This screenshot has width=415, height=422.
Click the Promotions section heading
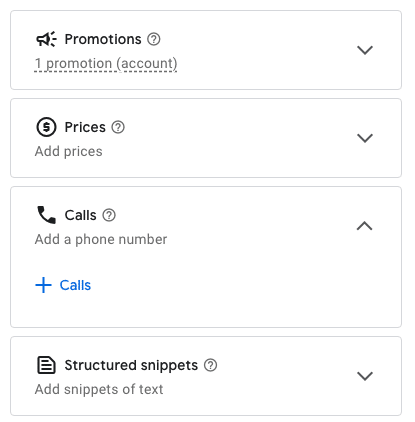[x=103, y=39]
